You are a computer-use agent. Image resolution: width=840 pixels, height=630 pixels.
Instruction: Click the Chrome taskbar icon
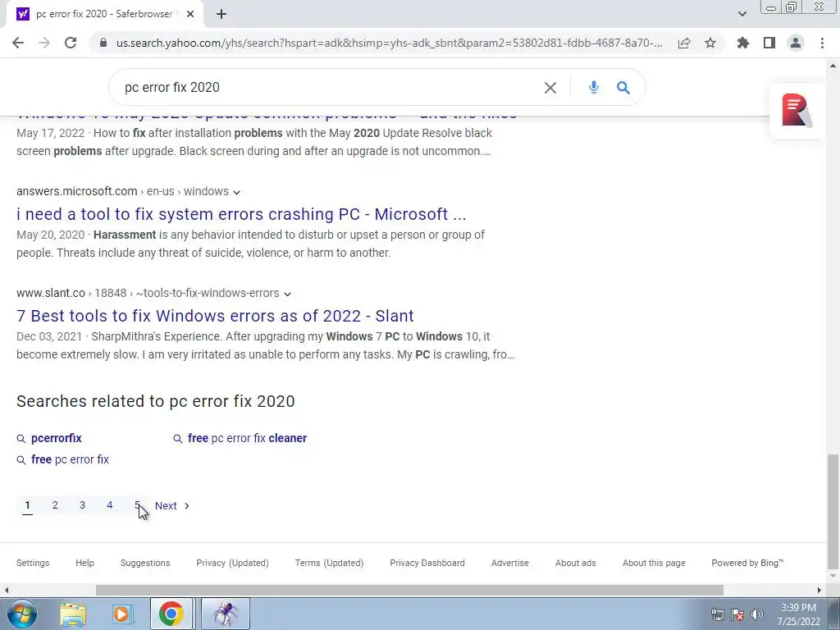coord(171,614)
